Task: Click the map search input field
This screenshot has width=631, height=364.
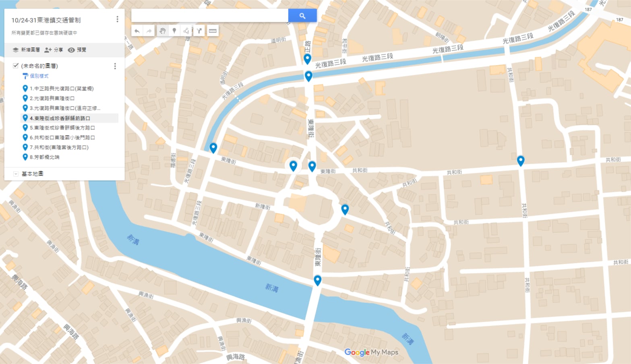Action: [x=210, y=16]
